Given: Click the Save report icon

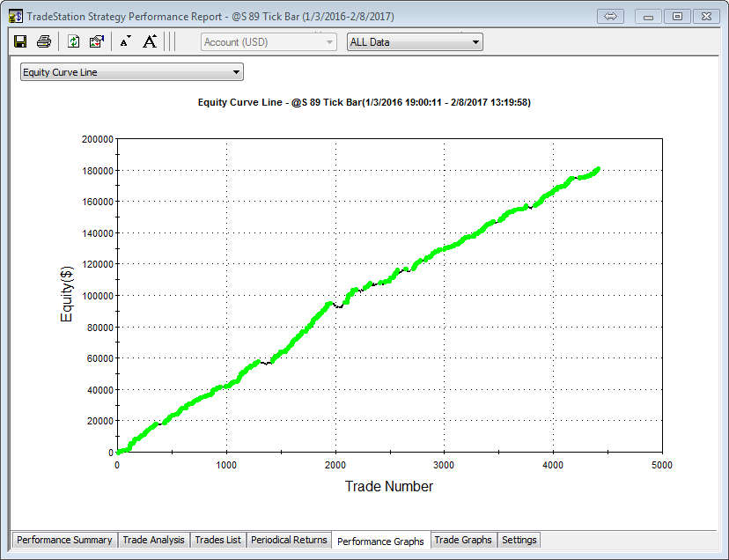Looking at the screenshot, I should tap(20, 41).
